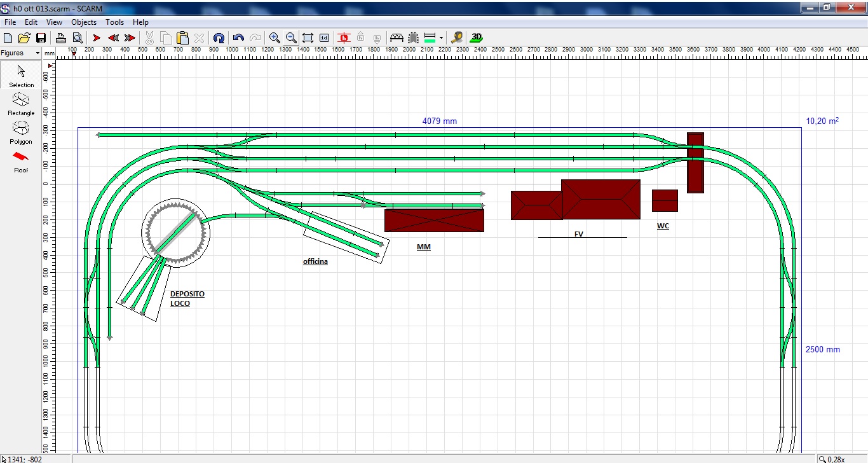
Task: Click the raise height up-arrow icon
Action: coord(361,38)
